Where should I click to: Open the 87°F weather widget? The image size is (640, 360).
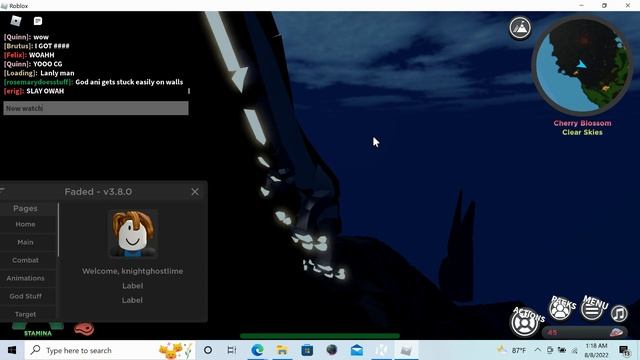click(511, 350)
